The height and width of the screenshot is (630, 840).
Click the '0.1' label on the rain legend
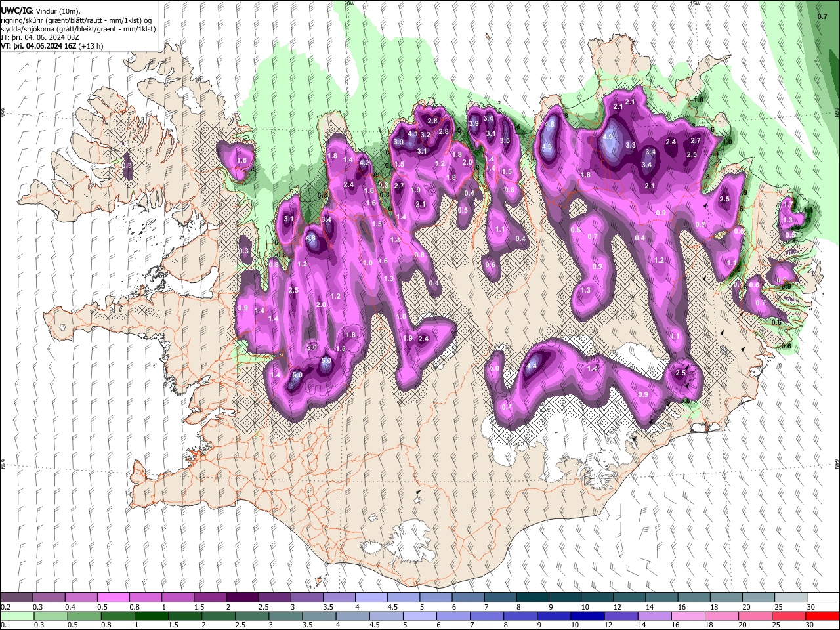[5, 625]
